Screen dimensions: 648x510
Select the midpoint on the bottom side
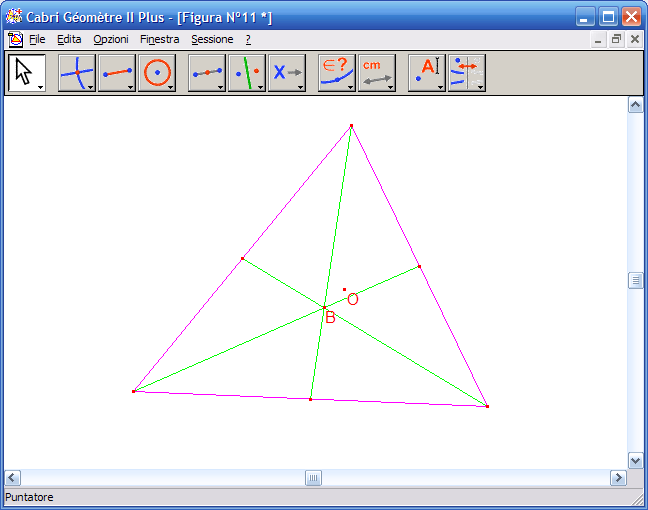tap(311, 399)
